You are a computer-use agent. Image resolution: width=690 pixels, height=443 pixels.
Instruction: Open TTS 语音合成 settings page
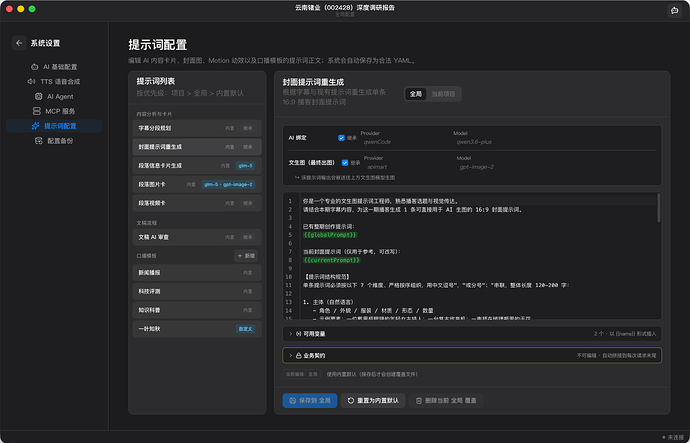[x=54, y=81]
